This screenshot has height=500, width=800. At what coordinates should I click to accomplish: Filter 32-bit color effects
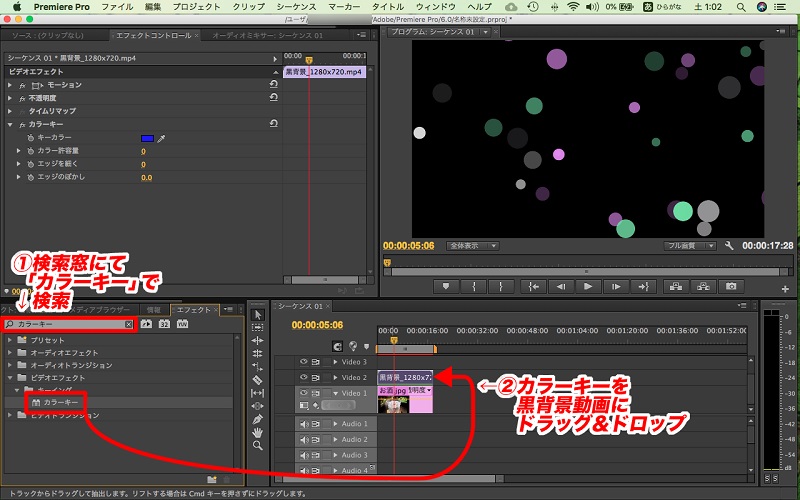point(164,324)
